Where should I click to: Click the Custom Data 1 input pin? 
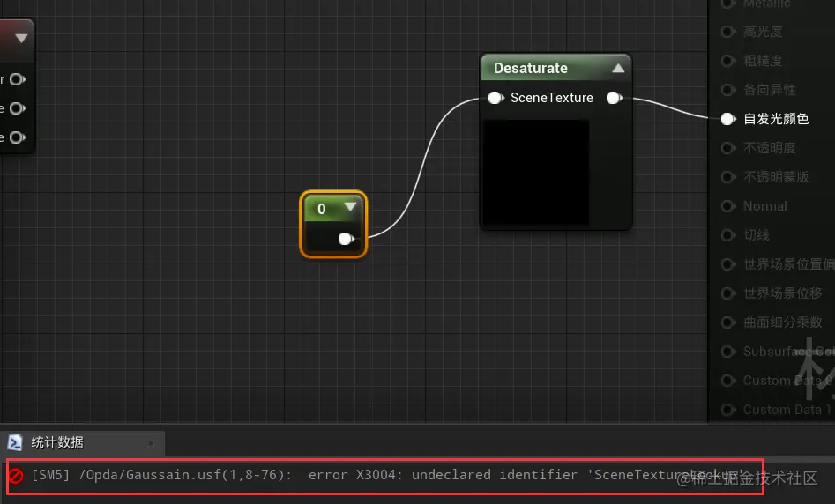point(728,410)
